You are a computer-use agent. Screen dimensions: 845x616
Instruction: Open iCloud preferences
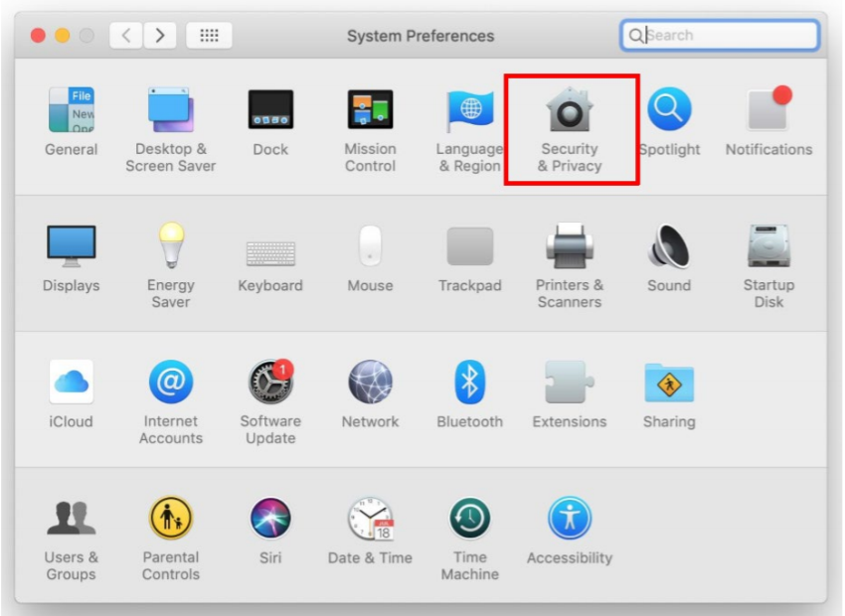72,383
